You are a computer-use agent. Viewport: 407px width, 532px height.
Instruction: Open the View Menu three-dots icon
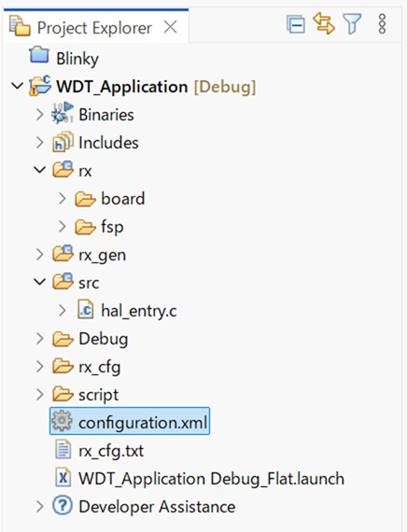(x=382, y=23)
